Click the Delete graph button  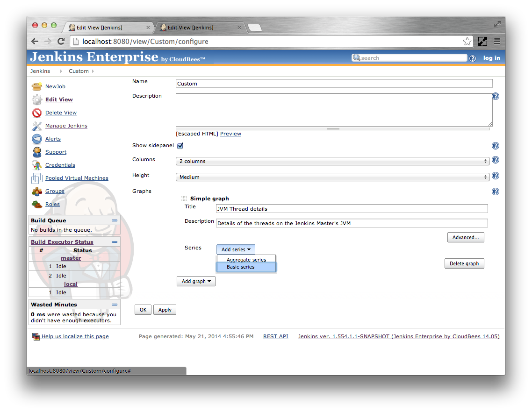[x=464, y=263]
